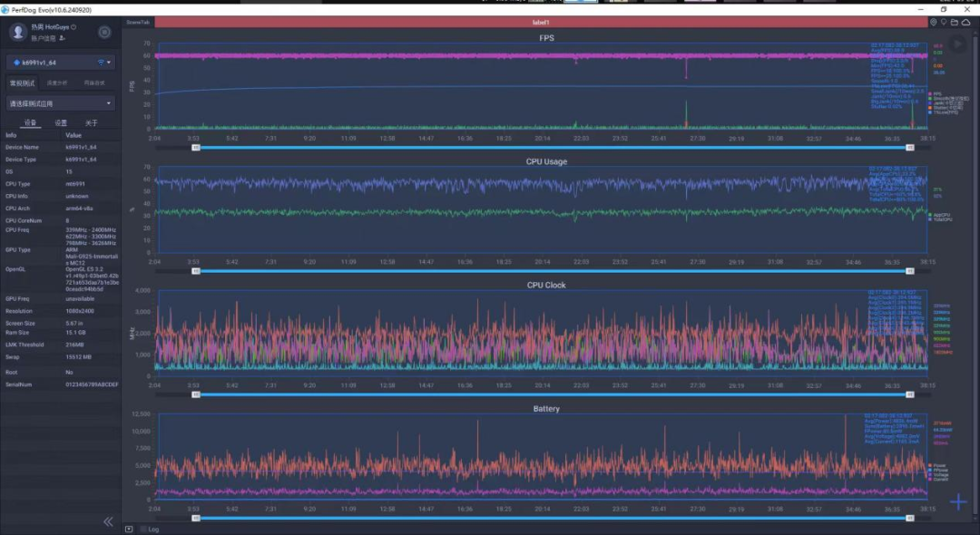
Task: Select the 常规测试 mode button
Action: (20, 83)
